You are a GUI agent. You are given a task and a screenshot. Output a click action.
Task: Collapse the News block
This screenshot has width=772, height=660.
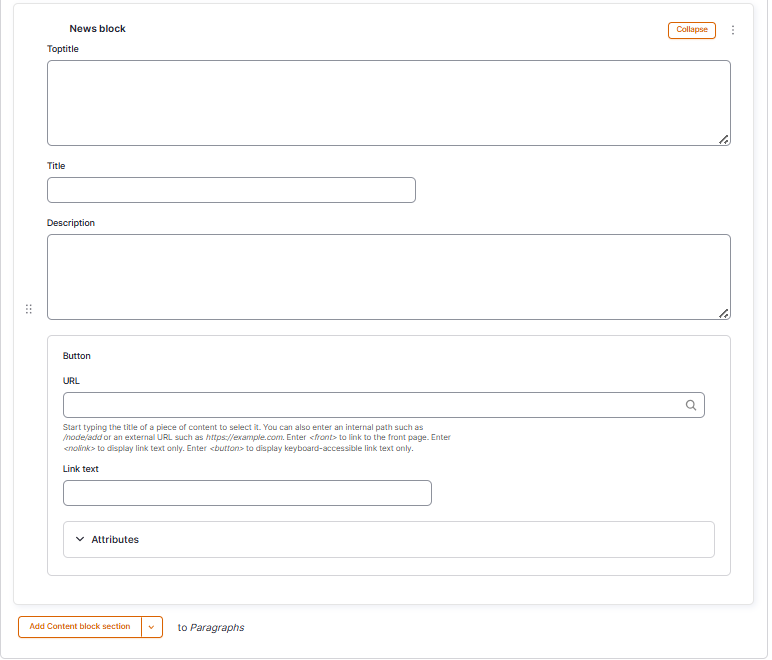click(692, 30)
